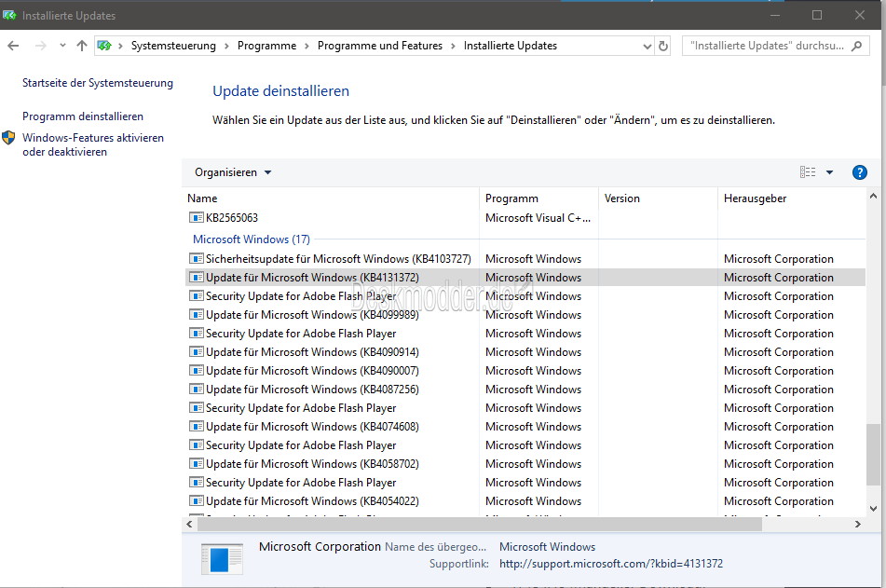
Task: Sort by the Version column header
Action: tap(622, 198)
